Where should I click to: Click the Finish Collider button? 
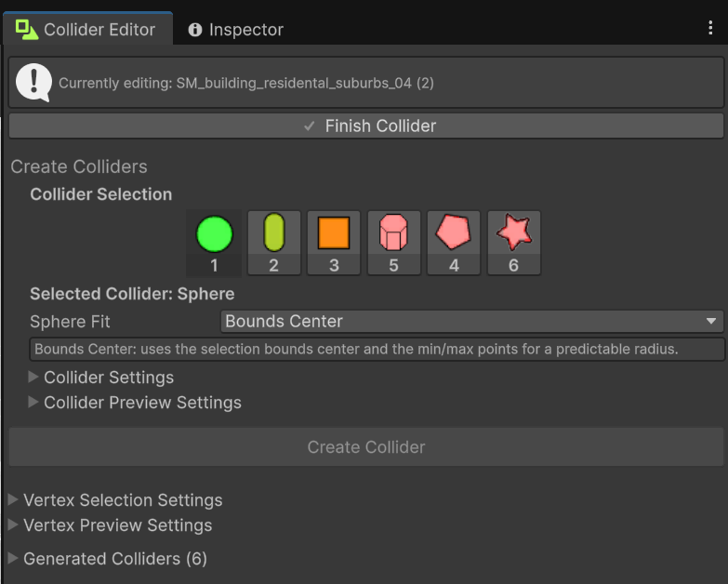[x=366, y=126]
